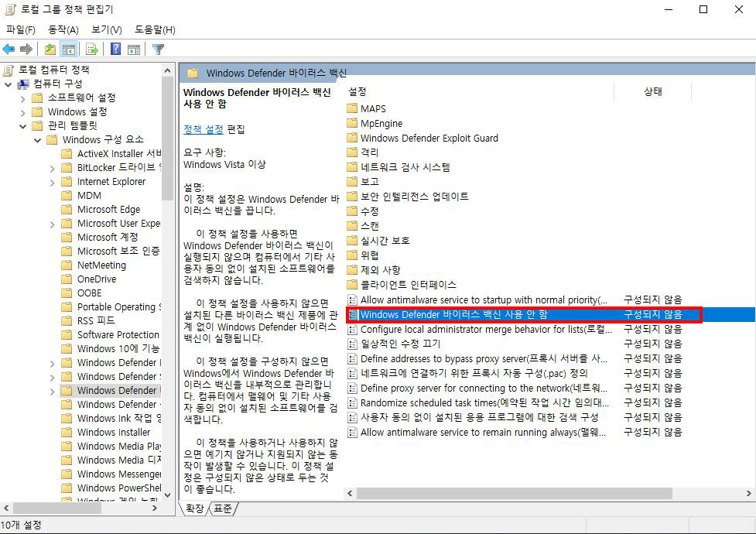The width and height of the screenshot is (756, 534).
Task: Switch to the 확장 tab
Action: [x=194, y=508]
